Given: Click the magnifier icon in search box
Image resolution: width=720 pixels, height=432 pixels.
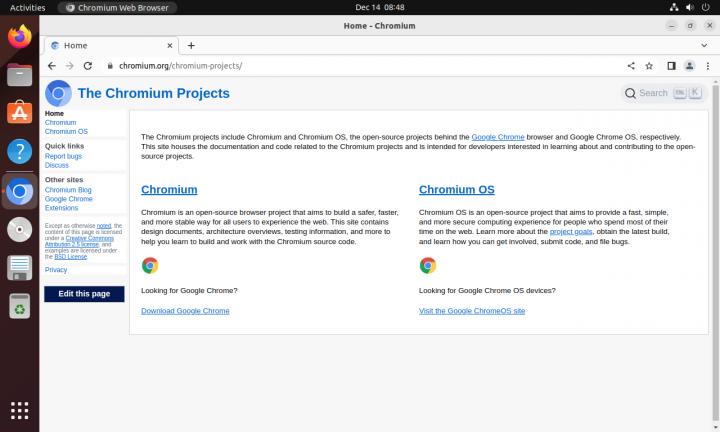Looking at the screenshot, I should point(630,93).
